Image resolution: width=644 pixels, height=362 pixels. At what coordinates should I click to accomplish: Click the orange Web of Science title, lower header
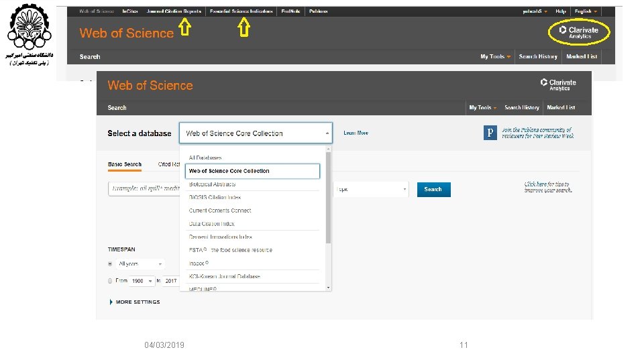(x=150, y=85)
